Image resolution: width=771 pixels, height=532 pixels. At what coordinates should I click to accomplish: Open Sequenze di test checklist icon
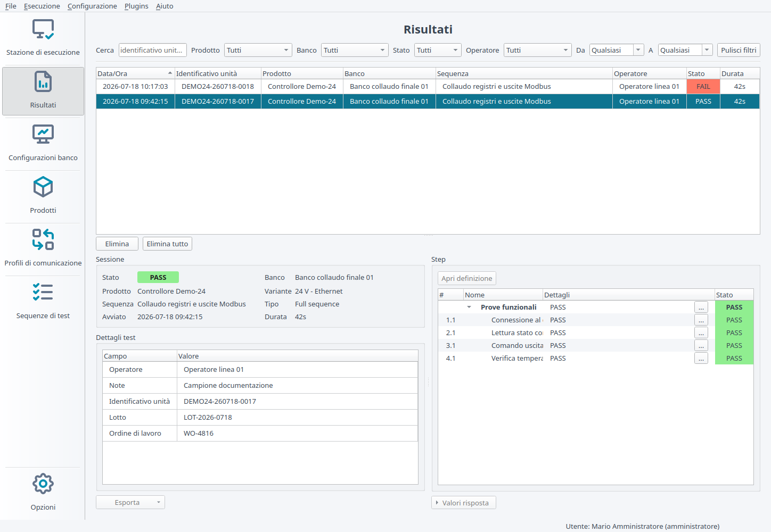tap(43, 292)
